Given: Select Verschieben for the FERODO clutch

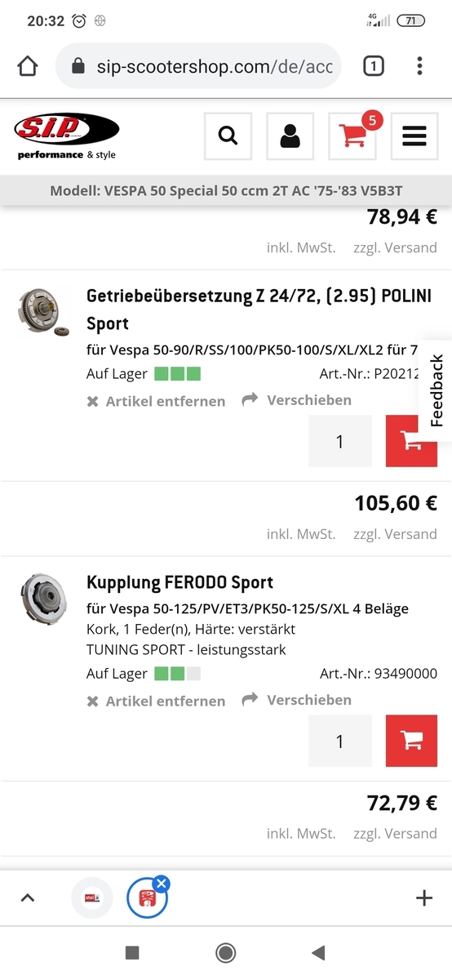Looking at the screenshot, I should [x=297, y=699].
